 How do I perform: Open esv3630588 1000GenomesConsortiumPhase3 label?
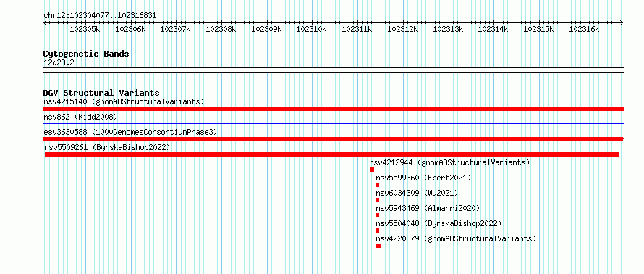tap(130, 132)
